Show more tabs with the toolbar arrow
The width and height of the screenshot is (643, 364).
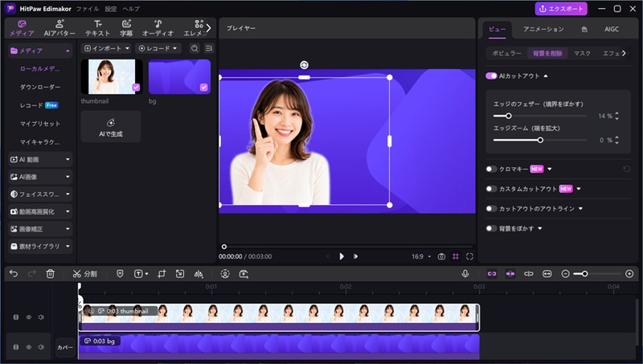coord(208,28)
